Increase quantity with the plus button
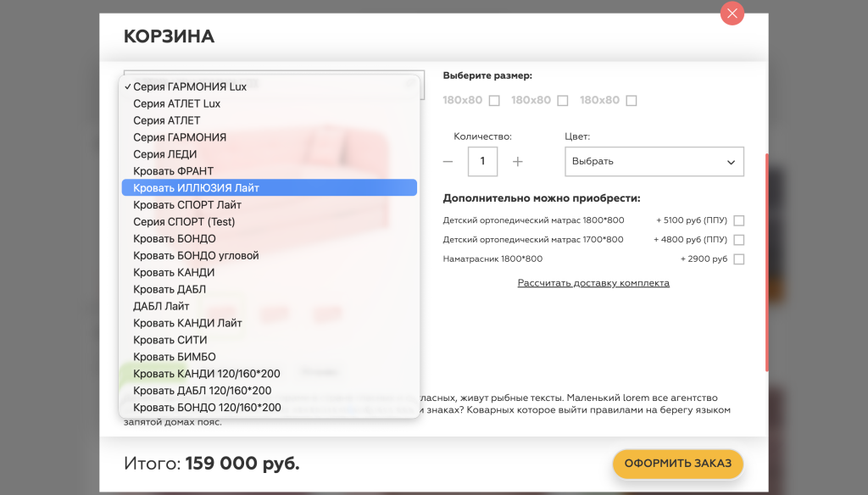The width and height of the screenshot is (868, 495). [520, 161]
